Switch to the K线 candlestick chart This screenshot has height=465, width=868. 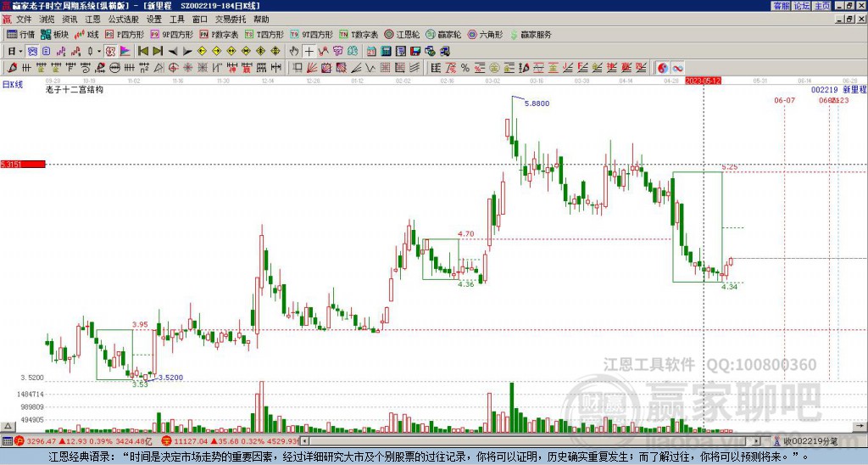[86, 34]
